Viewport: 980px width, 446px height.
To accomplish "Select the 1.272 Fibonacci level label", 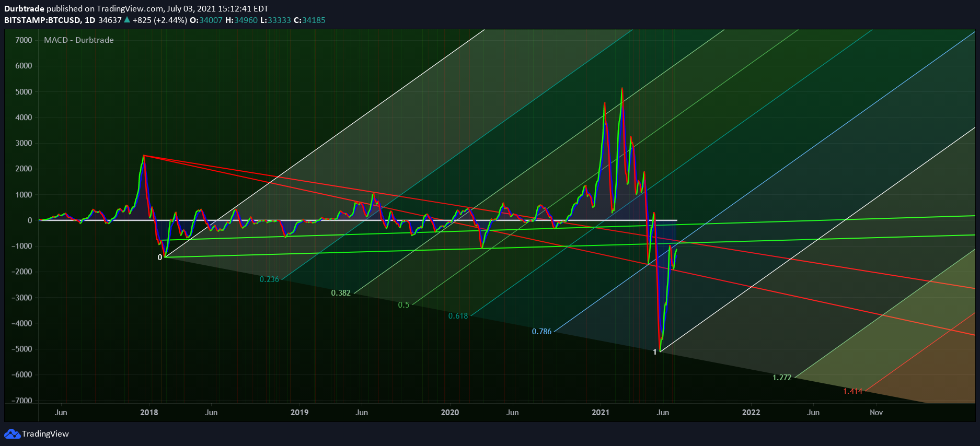I will coord(782,378).
